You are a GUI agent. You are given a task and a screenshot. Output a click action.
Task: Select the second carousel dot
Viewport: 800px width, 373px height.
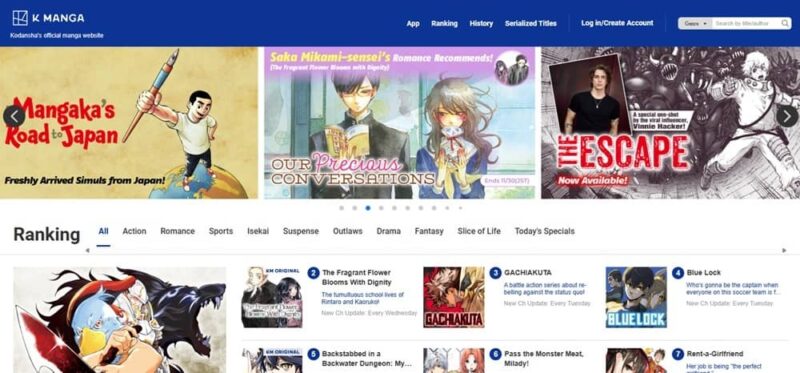[x=355, y=208]
